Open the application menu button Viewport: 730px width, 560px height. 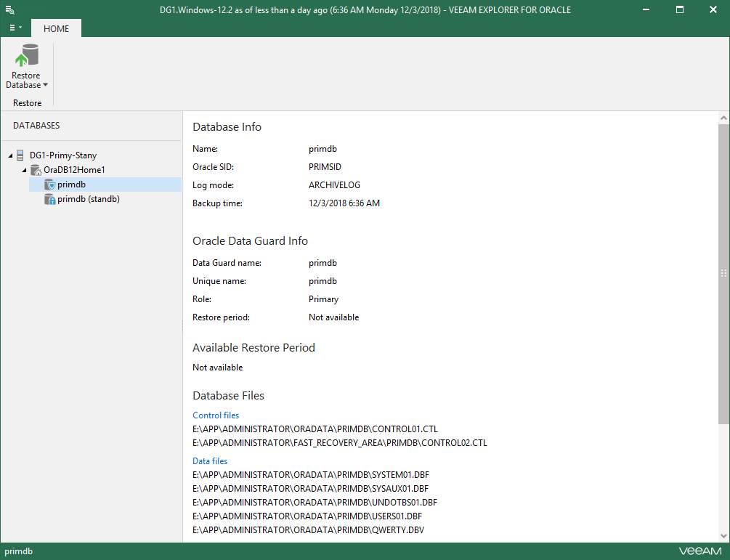[15, 28]
